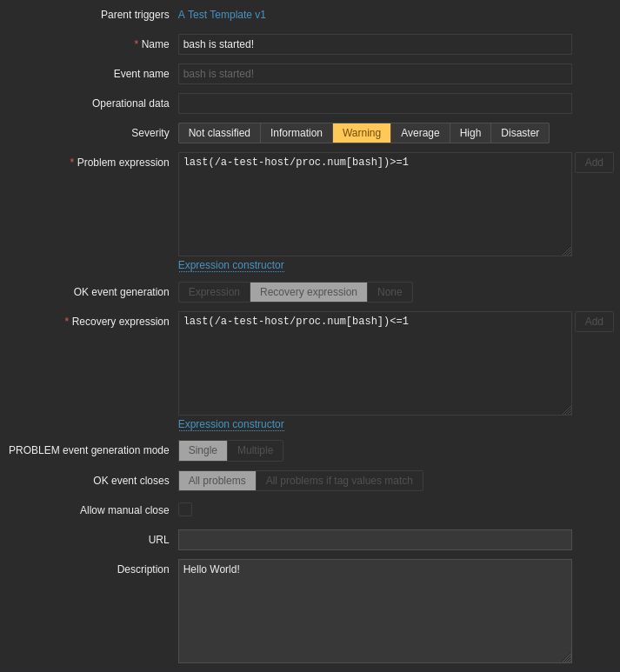
Task: Click the Recovery expression text area
Action: click(375, 363)
